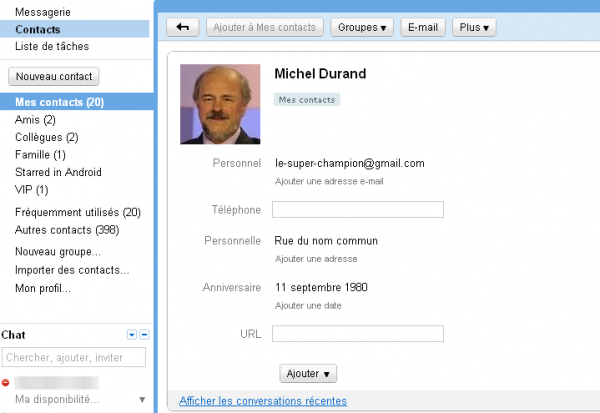Click Afficher les conversations récentes link
This screenshot has height=413, width=600.
pyautogui.click(x=263, y=401)
